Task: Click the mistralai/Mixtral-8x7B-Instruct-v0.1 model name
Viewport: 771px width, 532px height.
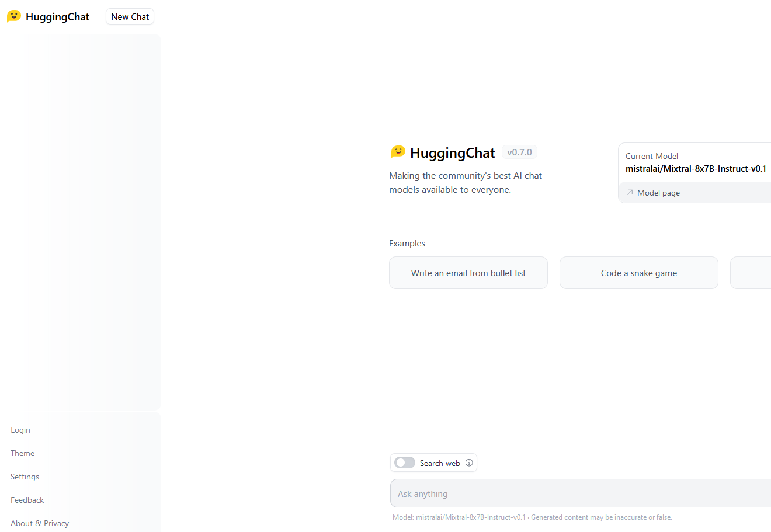Action: coord(696,168)
